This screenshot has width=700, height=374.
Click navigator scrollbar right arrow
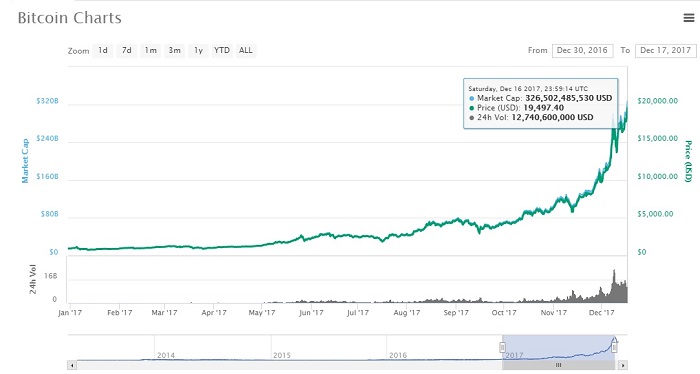click(623, 365)
